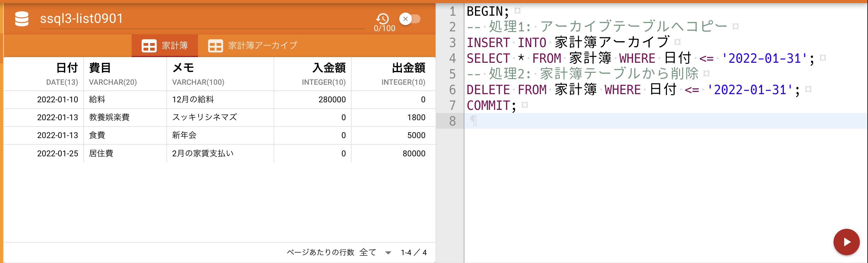Screen dimensions: 868x263
Task: Open the rows-per-page 全て dropdown
Action: coord(375,253)
